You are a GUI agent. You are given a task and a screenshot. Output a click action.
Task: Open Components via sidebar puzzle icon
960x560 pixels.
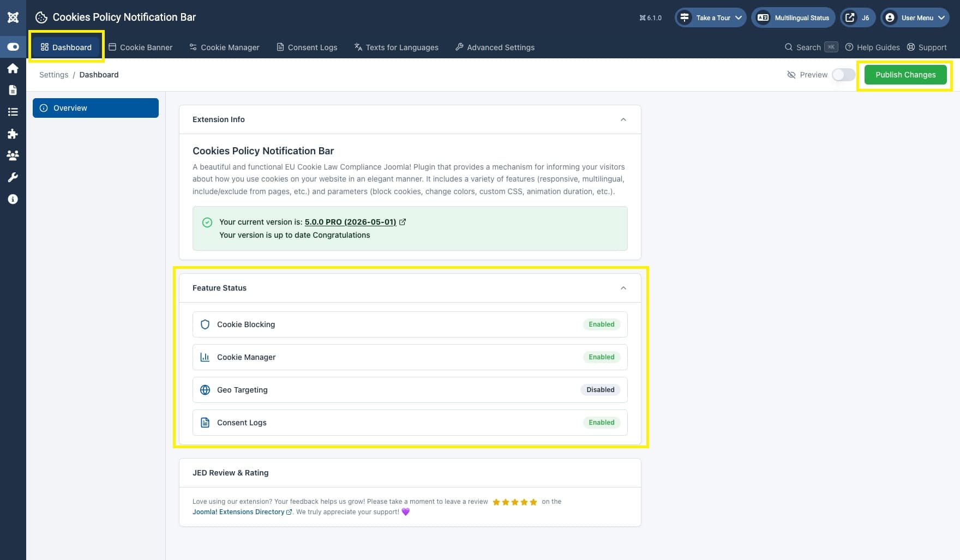(13, 134)
